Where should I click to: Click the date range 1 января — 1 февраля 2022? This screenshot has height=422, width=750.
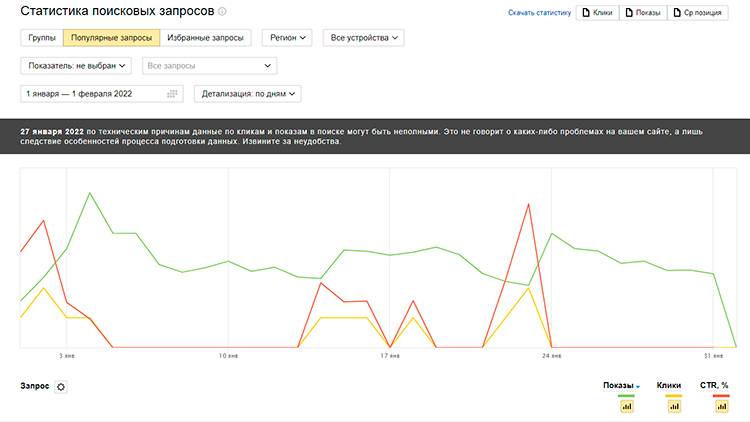[90, 94]
